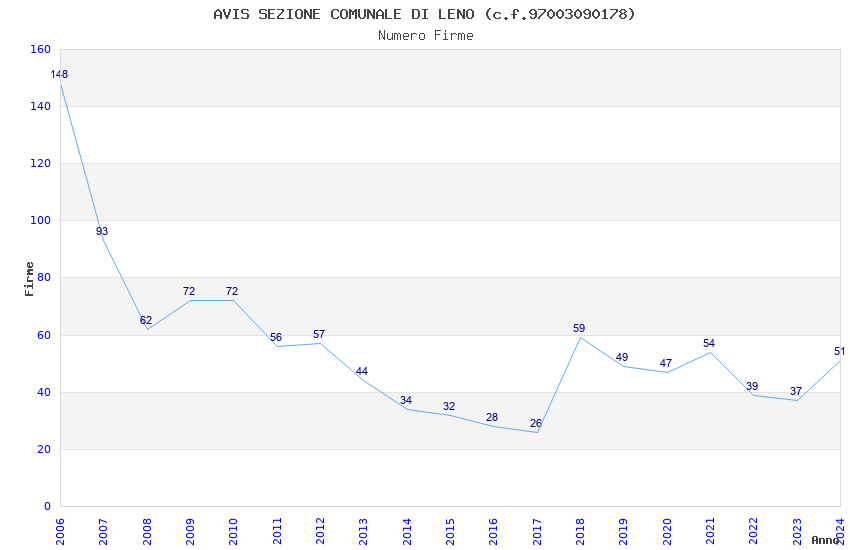
Task: Click the 2011 year axis label
Action: (277, 532)
